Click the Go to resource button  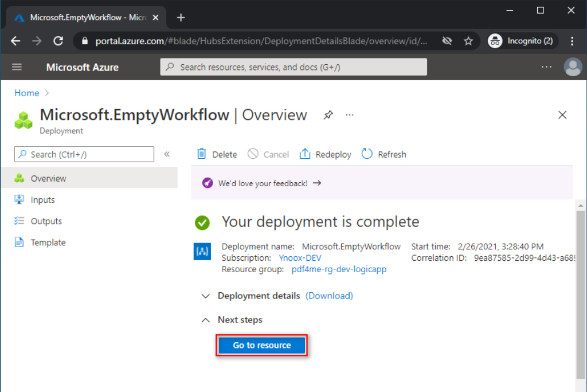tap(261, 346)
